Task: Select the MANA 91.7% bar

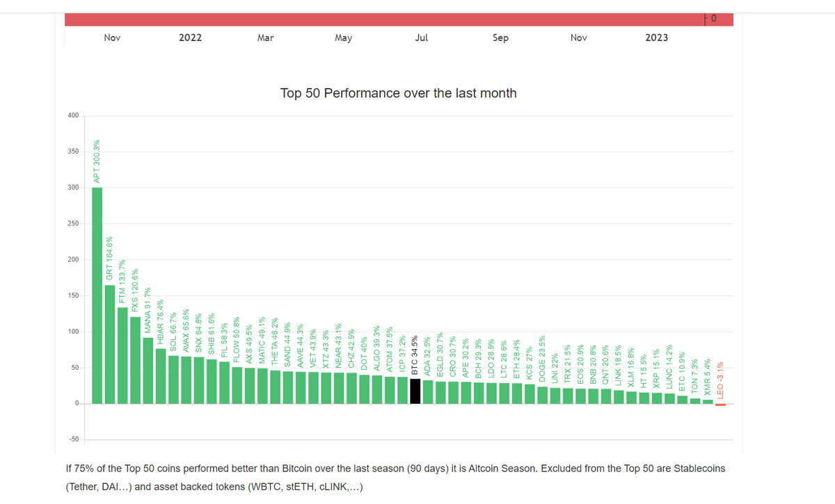Action: [148, 371]
